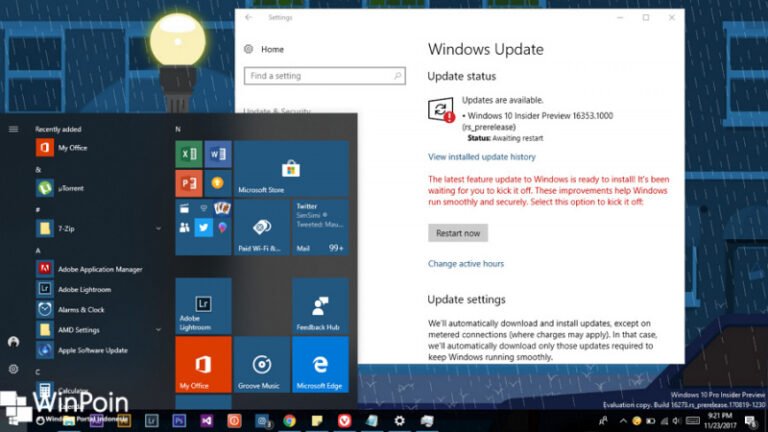Image resolution: width=768 pixels, height=432 pixels.
Task: Click the Restart now button
Action: pyautogui.click(x=457, y=233)
